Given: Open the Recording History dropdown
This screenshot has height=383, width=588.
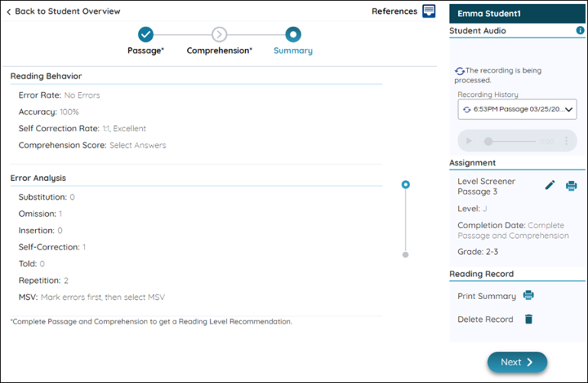Looking at the screenshot, I should pos(517,109).
